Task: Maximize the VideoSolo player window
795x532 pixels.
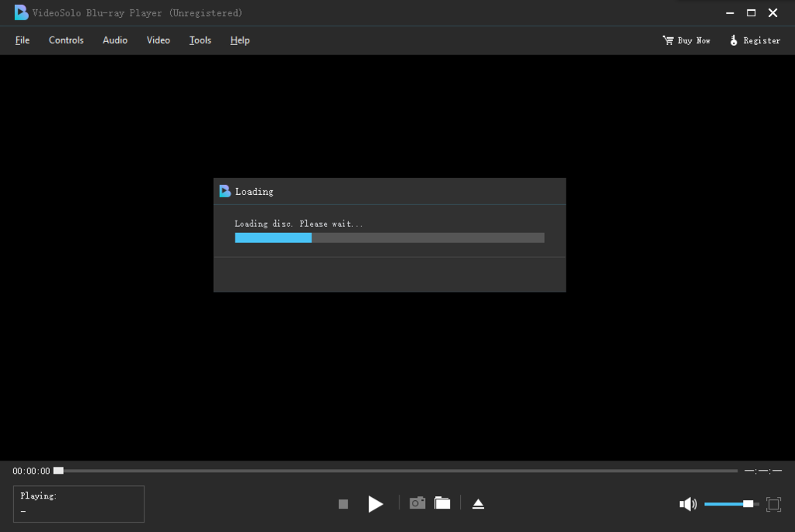Action: [751, 12]
